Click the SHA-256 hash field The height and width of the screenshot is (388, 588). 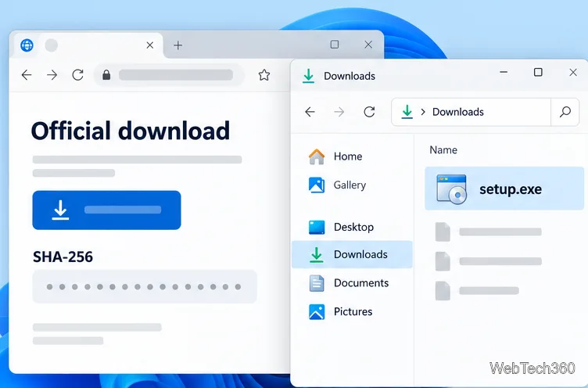pyautogui.click(x=145, y=286)
